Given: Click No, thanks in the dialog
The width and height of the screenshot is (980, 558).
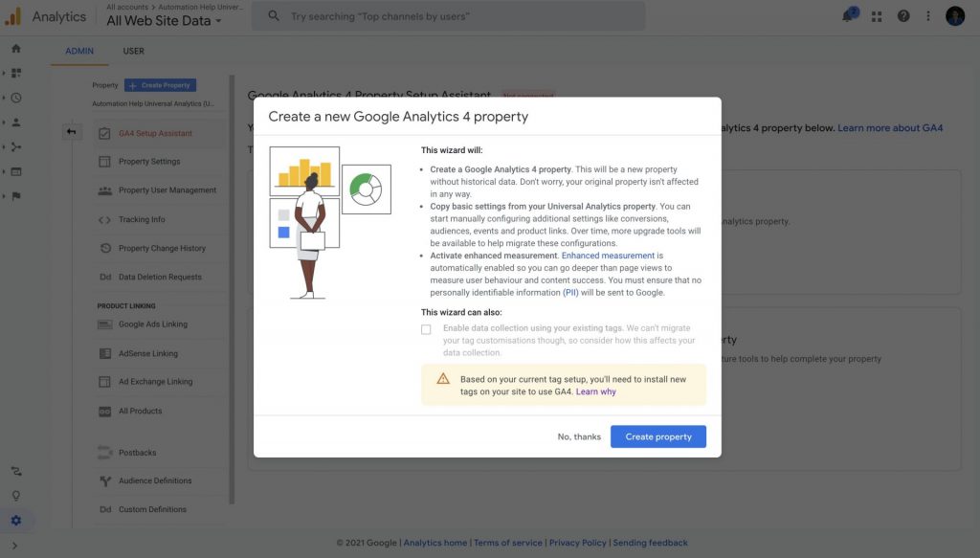Looking at the screenshot, I should click(579, 436).
